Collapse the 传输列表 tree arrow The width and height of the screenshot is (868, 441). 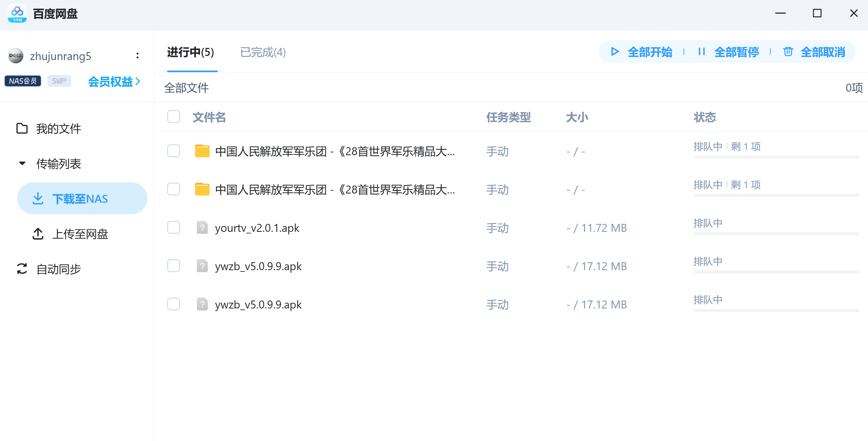point(22,163)
